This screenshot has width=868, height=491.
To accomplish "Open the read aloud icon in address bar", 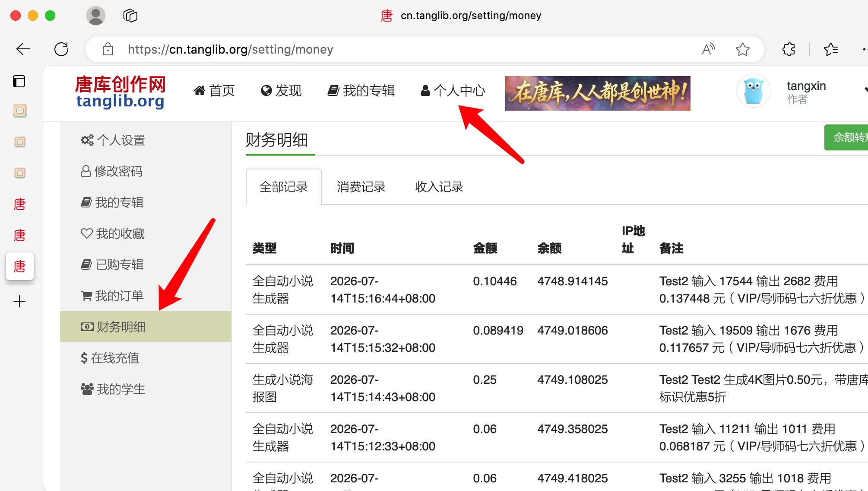I will (x=708, y=49).
